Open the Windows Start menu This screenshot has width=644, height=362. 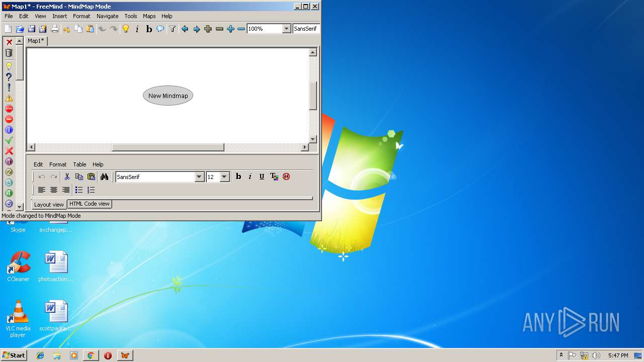(x=14, y=355)
